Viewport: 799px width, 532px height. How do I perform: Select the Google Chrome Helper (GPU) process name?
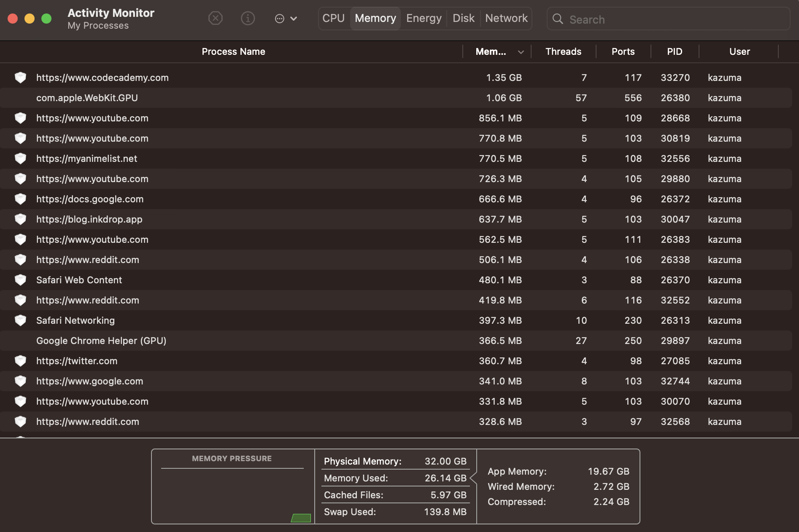tap(101, 341)
